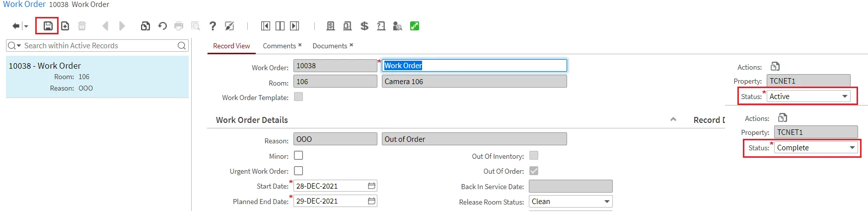Image resolution: width=868 pixels, height=214 pixels.
Task: Collapse the Work Order Details section
Action: (x=673, y=119)
